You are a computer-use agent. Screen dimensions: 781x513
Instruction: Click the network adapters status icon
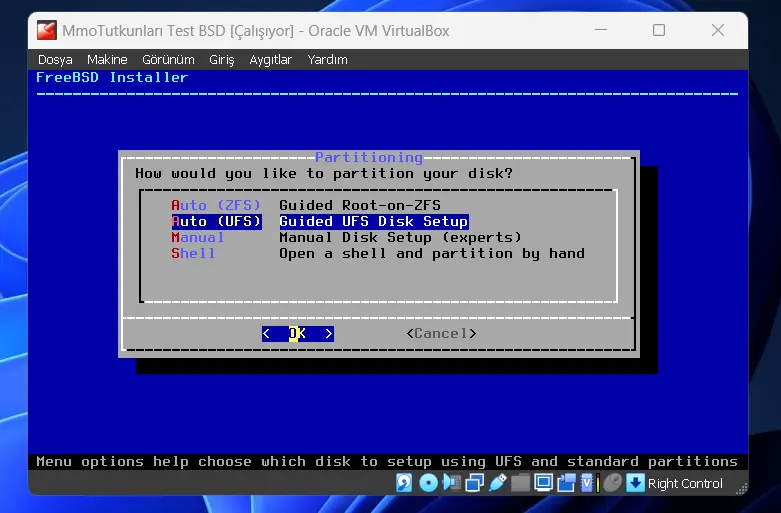[474, 483]
